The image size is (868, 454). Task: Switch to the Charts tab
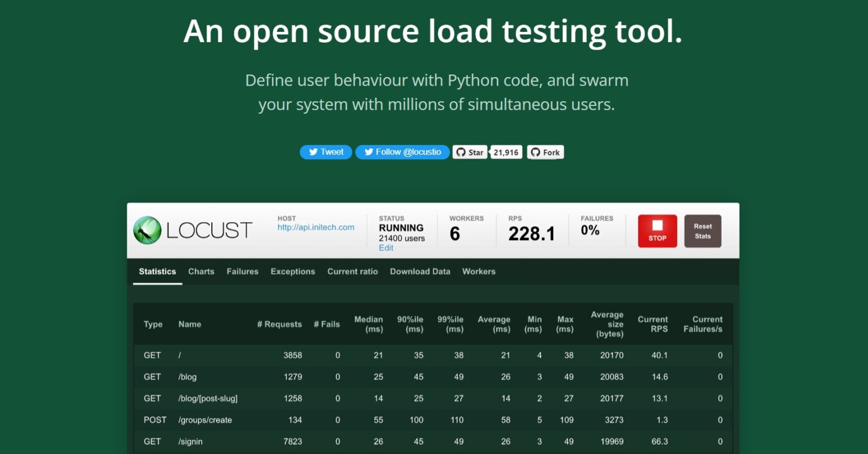(201, 271)
